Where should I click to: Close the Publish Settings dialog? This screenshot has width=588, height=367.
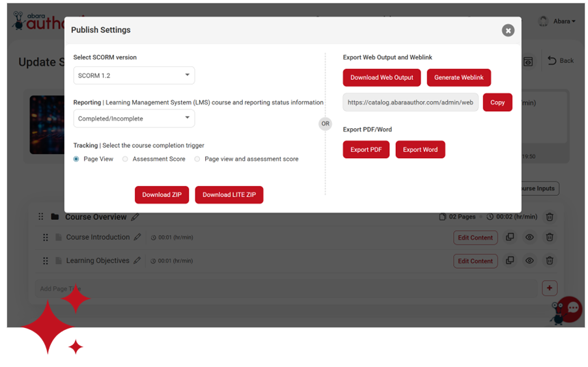(508, 31)
